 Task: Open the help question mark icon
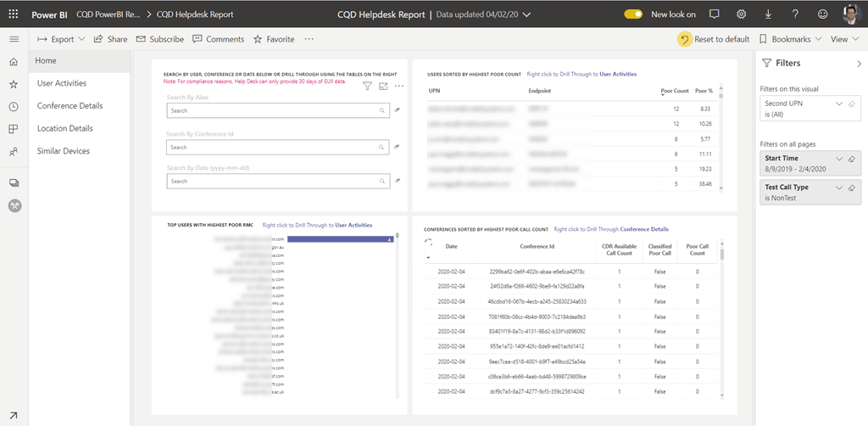click(x=795, y=14)
